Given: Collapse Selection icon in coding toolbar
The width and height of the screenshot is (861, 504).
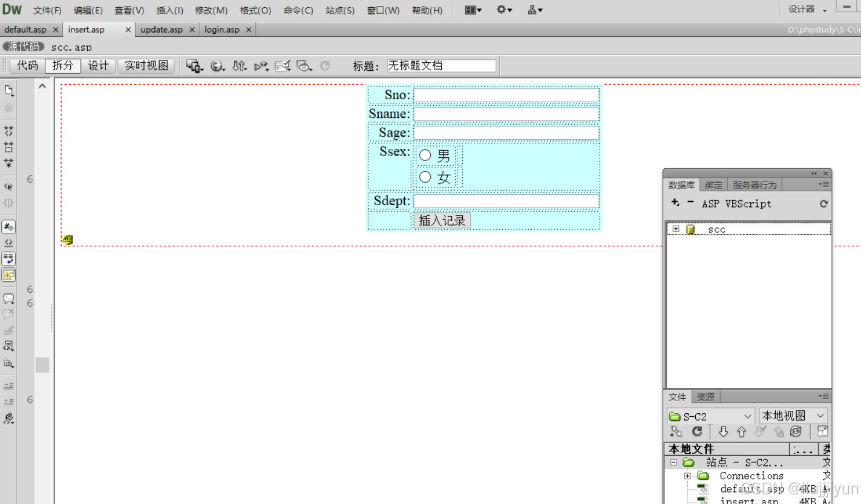Looking at the screenshot, I should (x=8, y=147).
